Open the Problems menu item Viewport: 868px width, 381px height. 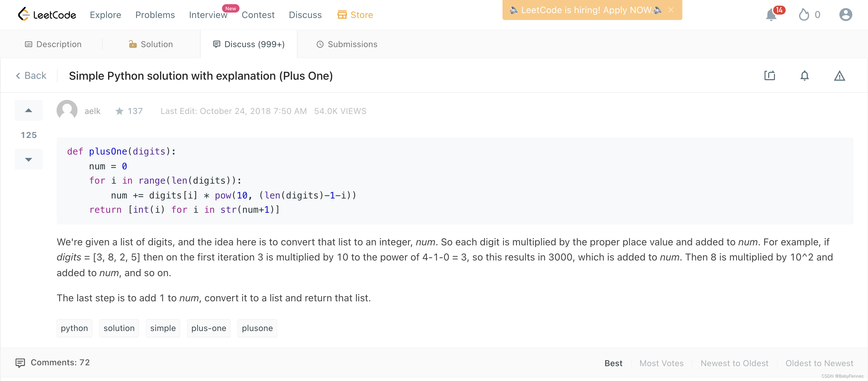(x=155, y=15)
